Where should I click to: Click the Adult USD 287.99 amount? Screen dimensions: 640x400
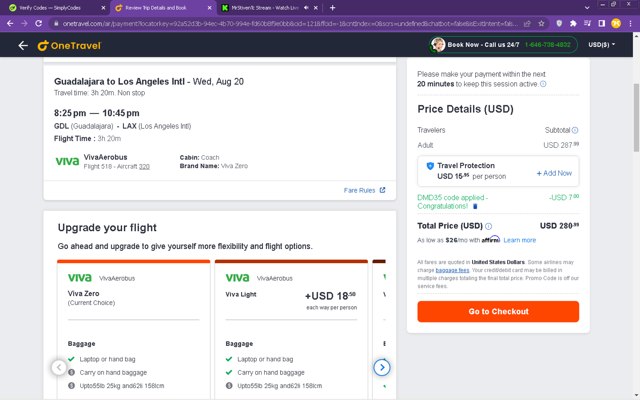(x=561, y=145)
